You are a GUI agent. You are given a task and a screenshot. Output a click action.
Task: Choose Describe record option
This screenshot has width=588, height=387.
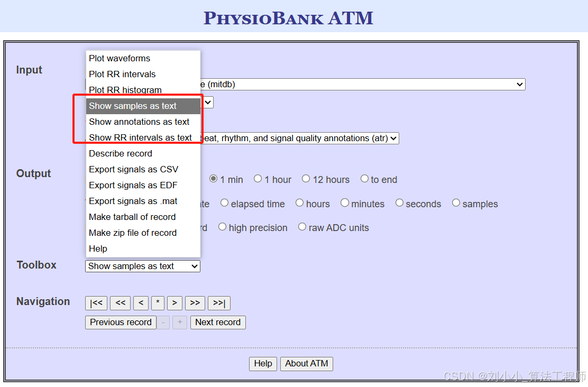click(143, 153)
